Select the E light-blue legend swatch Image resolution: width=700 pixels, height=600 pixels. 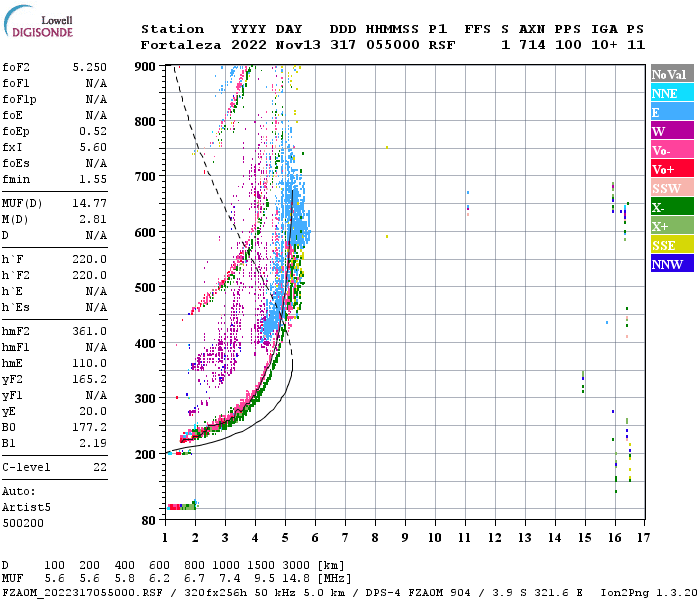pyautogui.click(x=672, y=112)
